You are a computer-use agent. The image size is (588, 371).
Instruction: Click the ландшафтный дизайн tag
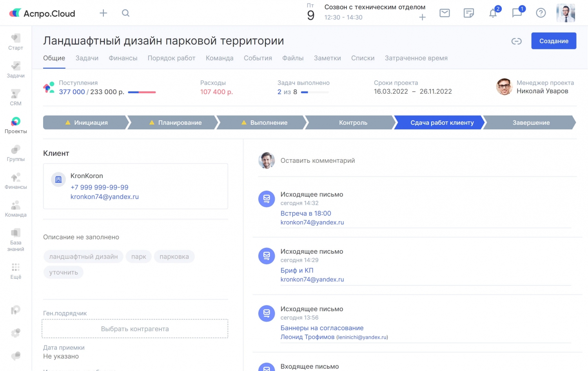point(83,256)
